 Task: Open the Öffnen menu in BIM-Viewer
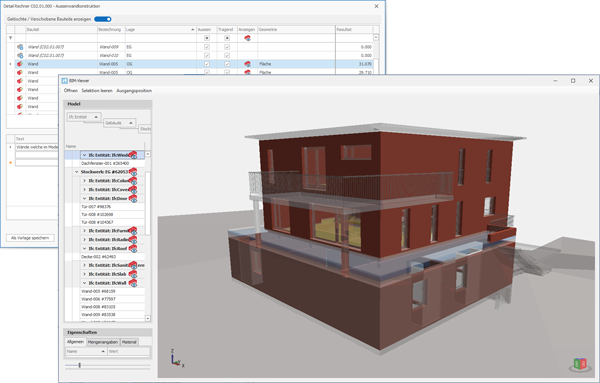pos(71,91)
